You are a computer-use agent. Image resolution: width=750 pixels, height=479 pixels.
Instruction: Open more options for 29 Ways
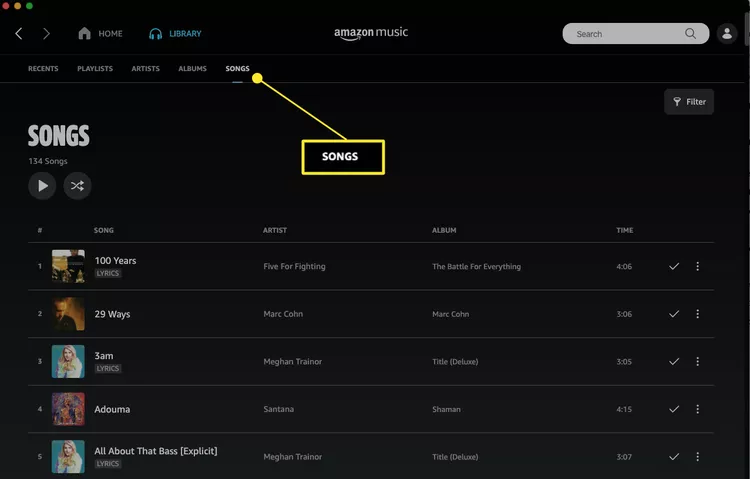point(697,313)
